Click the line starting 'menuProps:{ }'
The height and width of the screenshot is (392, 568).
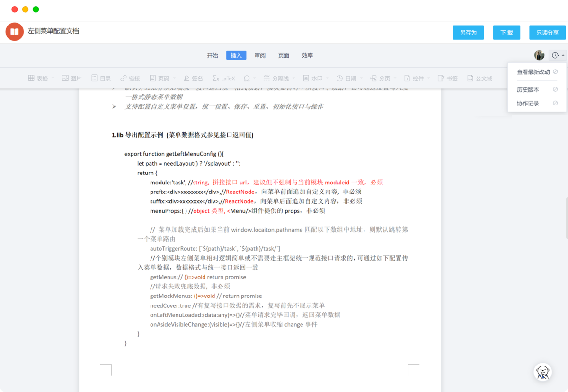pyautogui.click(x=238, y=211)
